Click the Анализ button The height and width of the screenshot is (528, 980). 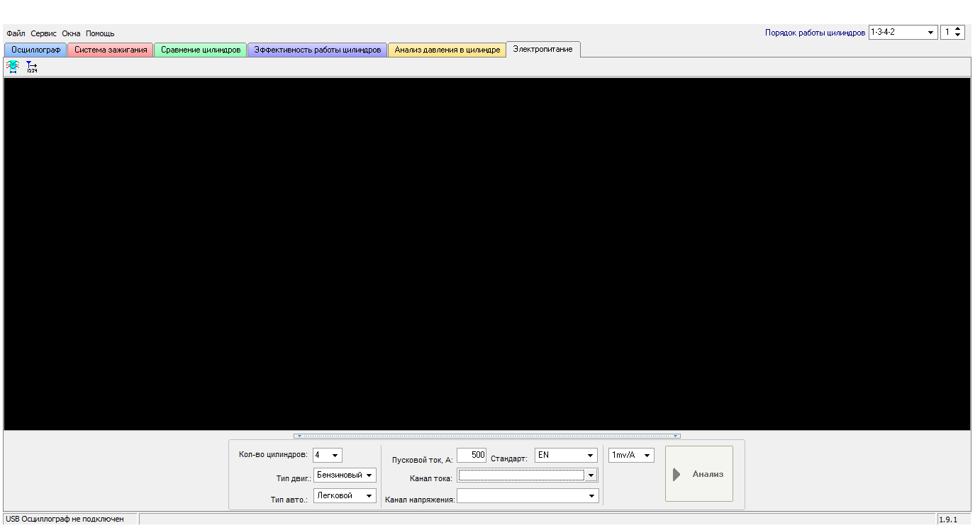click(699, 474)
